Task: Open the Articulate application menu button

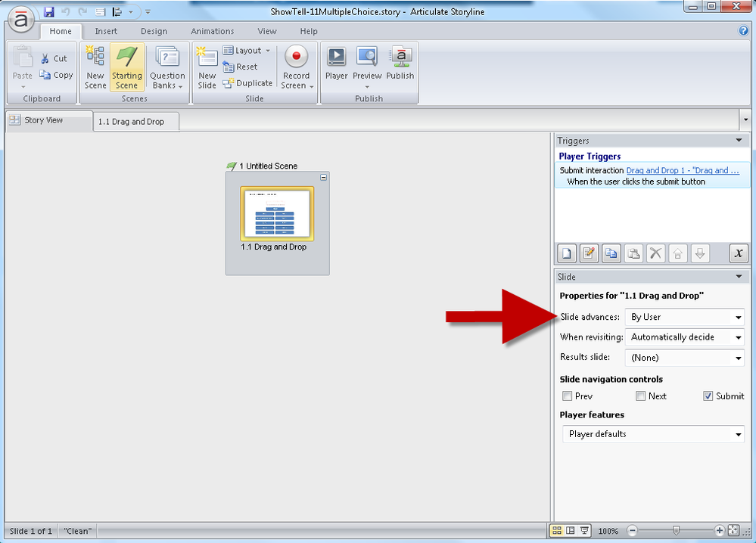Action: (x=21, y=20)
